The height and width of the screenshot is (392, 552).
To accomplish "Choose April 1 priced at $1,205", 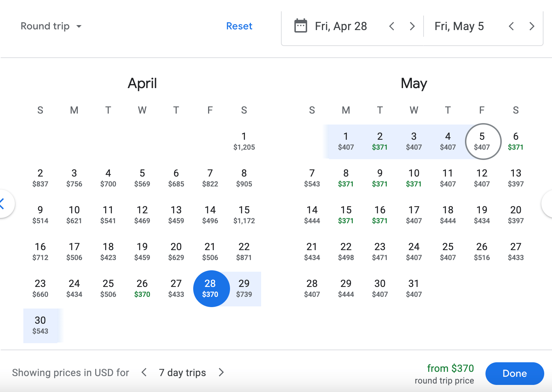I will click(244, 141).
